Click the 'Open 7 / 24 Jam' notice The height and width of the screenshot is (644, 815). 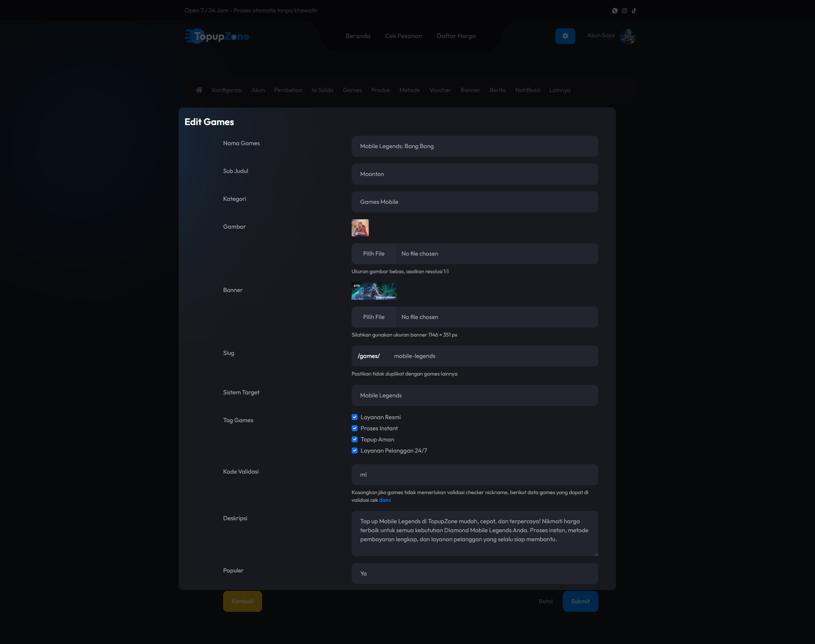[251, 10]
